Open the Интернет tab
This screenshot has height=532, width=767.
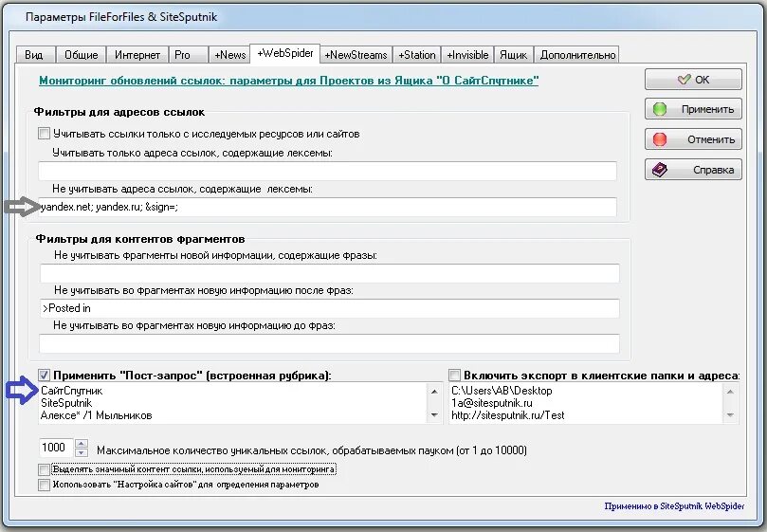tap(137, 55)
